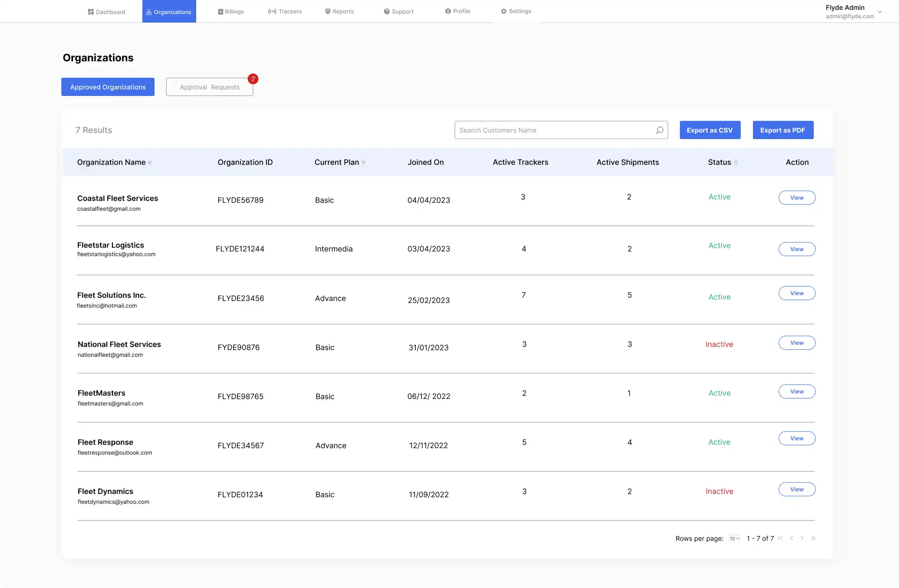Go to previous page chevron

[x=791, y=538]
